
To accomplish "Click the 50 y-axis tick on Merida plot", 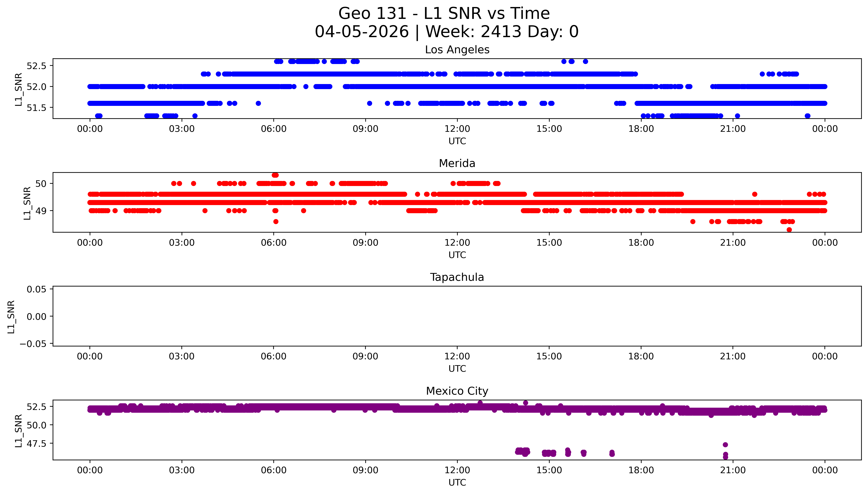I will [x=41, y=184].
